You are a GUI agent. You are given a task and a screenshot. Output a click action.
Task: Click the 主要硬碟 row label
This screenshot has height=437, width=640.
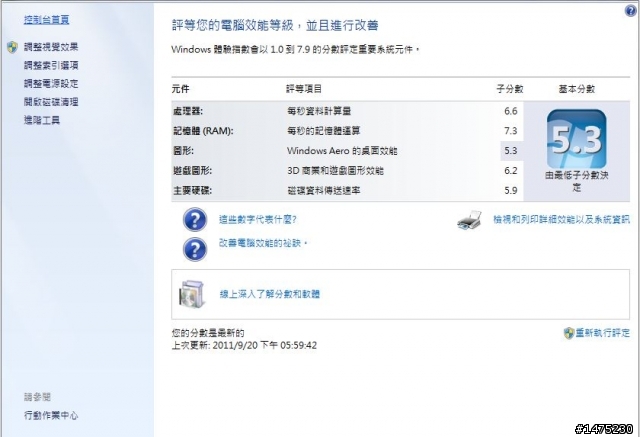[192, 191]
